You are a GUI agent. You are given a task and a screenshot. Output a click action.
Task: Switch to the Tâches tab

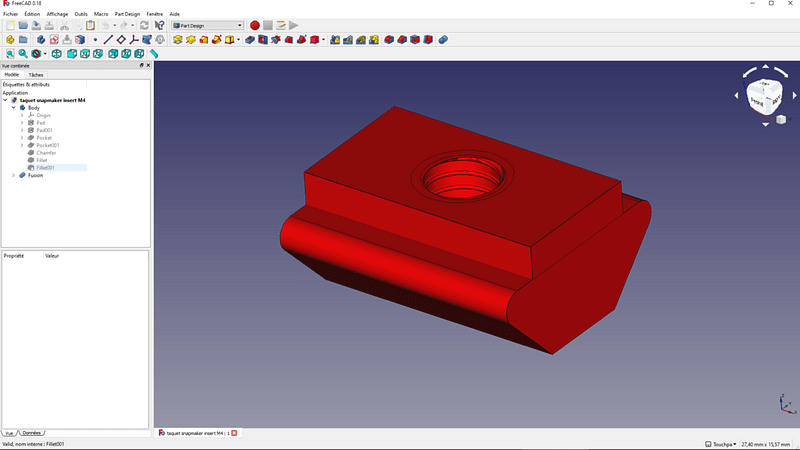click(x=36, y=75)
